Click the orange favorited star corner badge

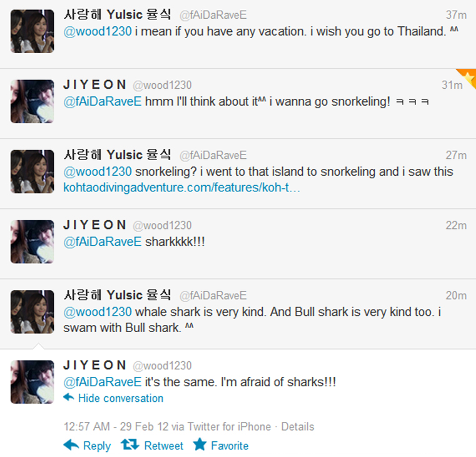pos(468,78)
